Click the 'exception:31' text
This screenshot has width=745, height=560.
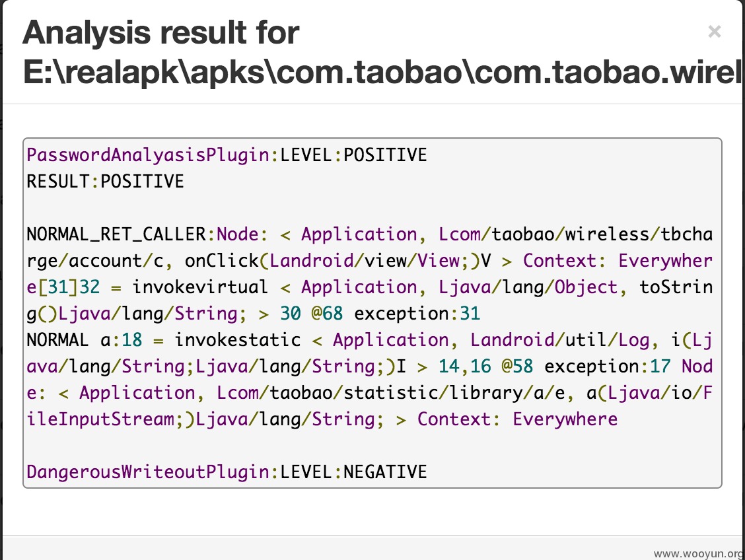[x=417, y=314]
